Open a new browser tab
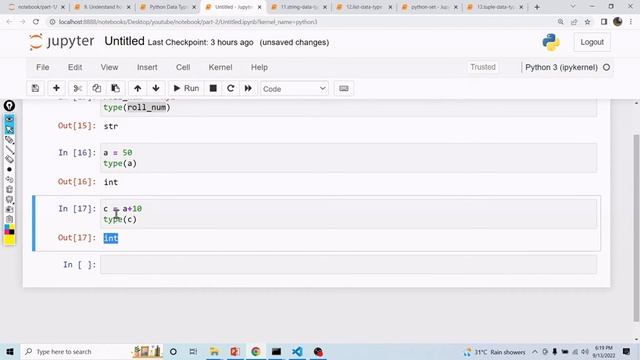Viewport: 640px width, 360px height. 537,7
